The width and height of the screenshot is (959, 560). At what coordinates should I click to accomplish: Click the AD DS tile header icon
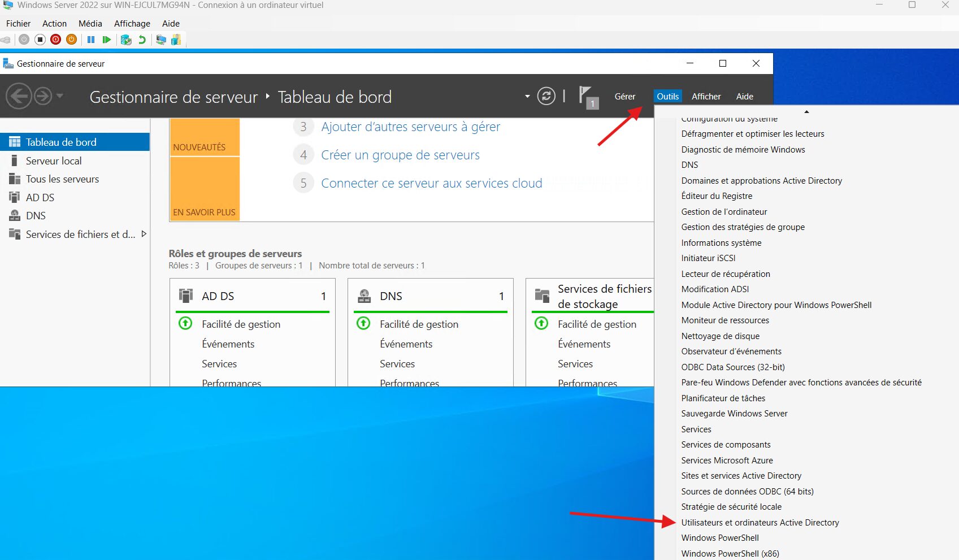pos(186,296)
